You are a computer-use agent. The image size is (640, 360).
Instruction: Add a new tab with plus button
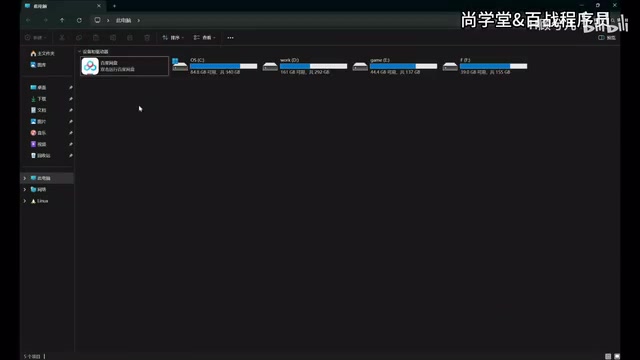coord(114,6)
